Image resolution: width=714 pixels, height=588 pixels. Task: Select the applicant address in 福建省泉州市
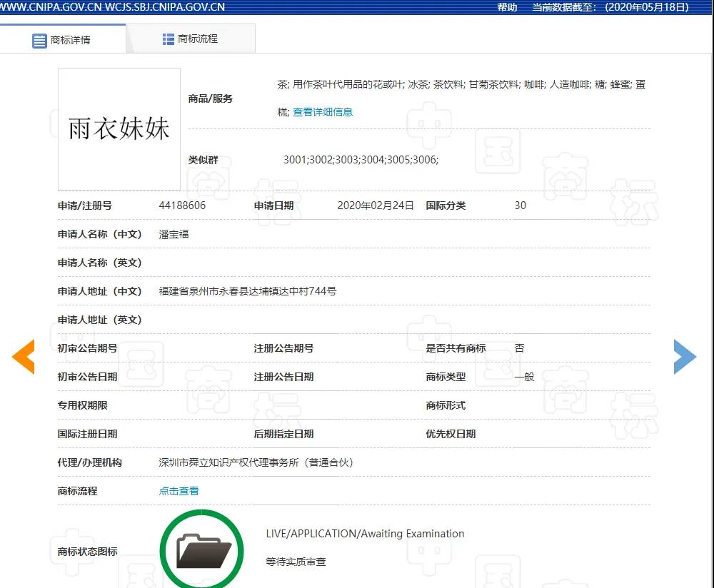pyautogui.click(x=247, y=291)
